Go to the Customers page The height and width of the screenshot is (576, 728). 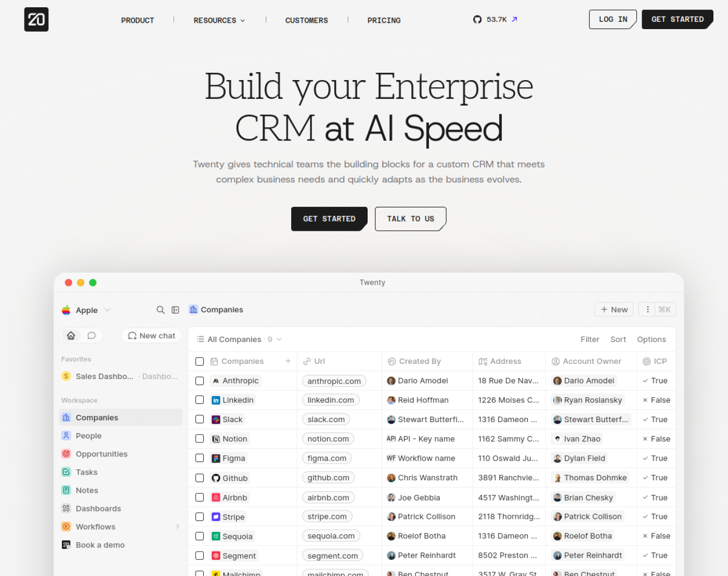click(x=306, y=20)
